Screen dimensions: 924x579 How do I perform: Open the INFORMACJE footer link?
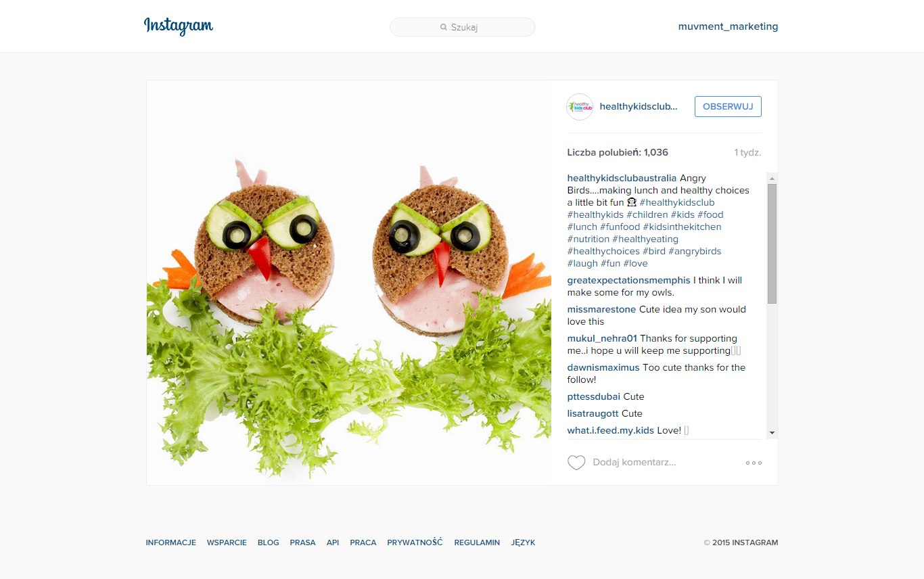point(171,542)
